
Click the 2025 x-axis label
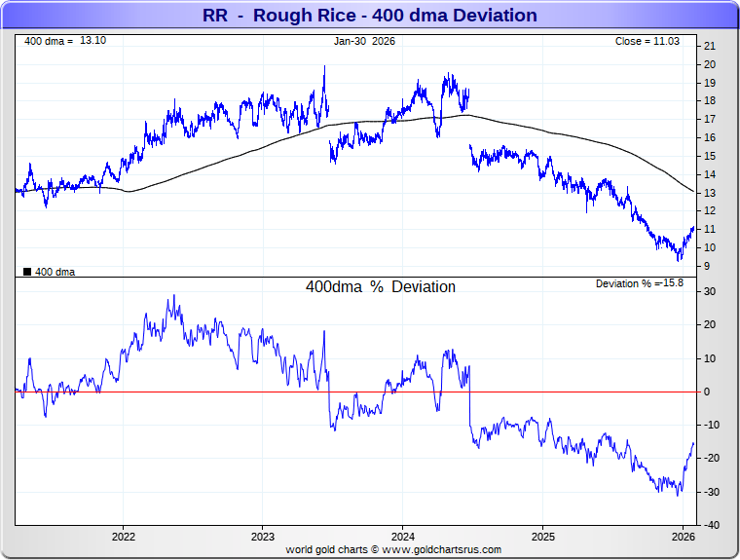click(542, 537)
